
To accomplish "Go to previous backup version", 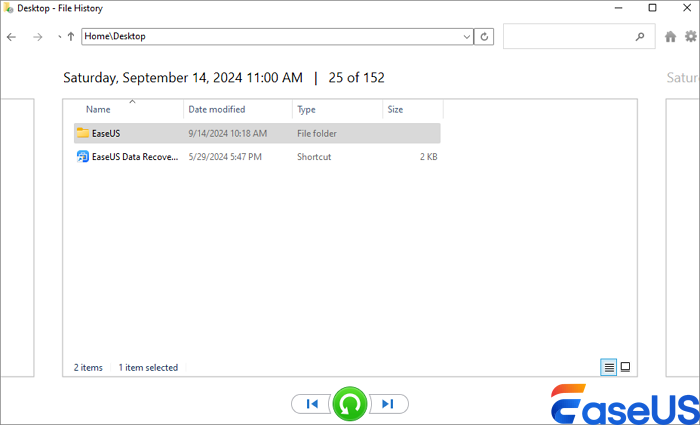I will click(312, 404).
